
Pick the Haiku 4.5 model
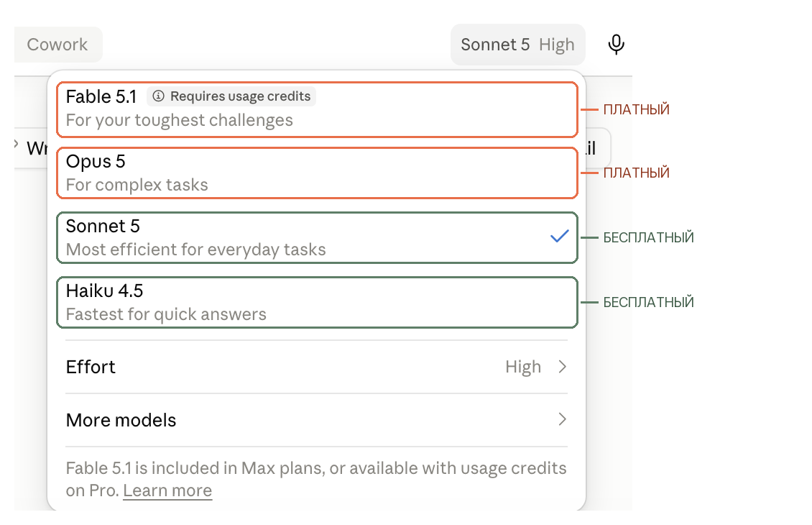317,303
